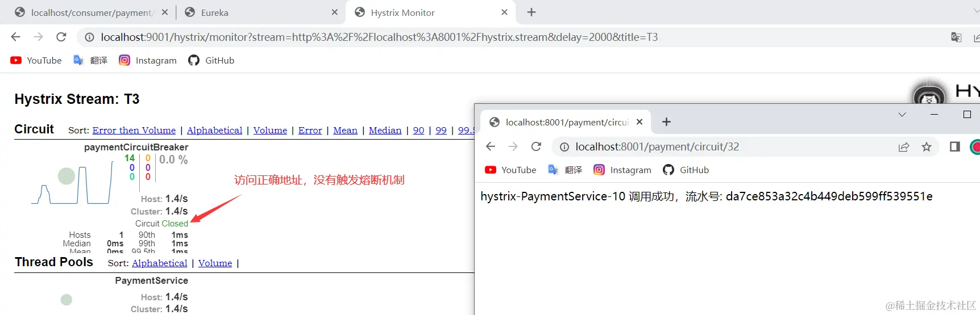This screenshot has height=315, width=980.
Task: Open Instagram bookmark in main window
Action: pyautogui.click(x=148, y=60)
